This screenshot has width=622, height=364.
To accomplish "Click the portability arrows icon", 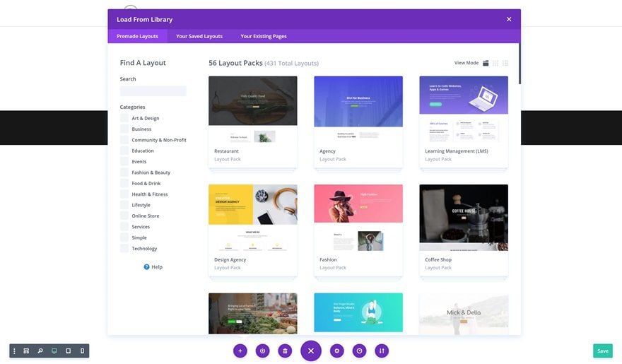I will (x=382, y=351).
